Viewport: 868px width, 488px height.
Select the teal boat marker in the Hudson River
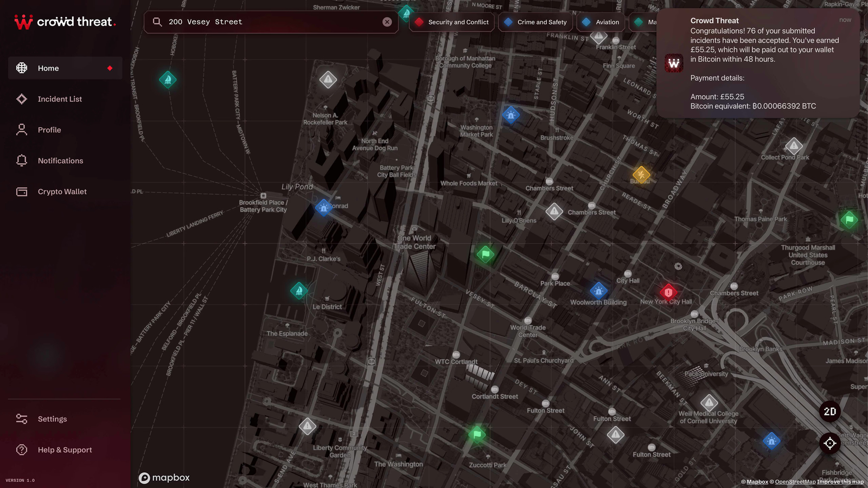tap(168, 80)
